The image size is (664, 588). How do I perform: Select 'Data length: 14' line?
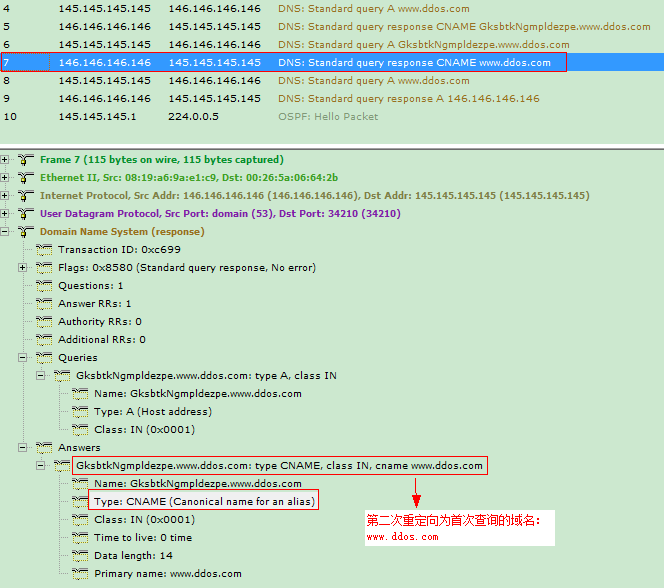click(133, 555)
